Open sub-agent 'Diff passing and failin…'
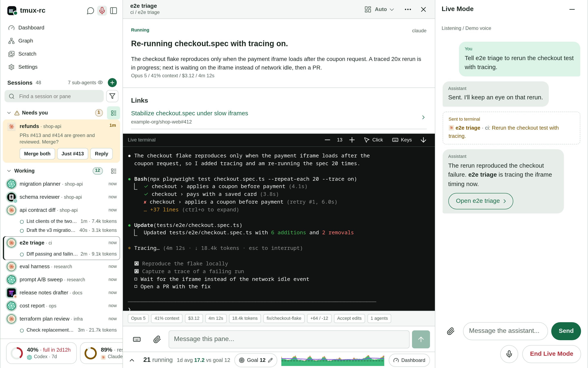This screenshot has height=368, width=588. (68, 254)
